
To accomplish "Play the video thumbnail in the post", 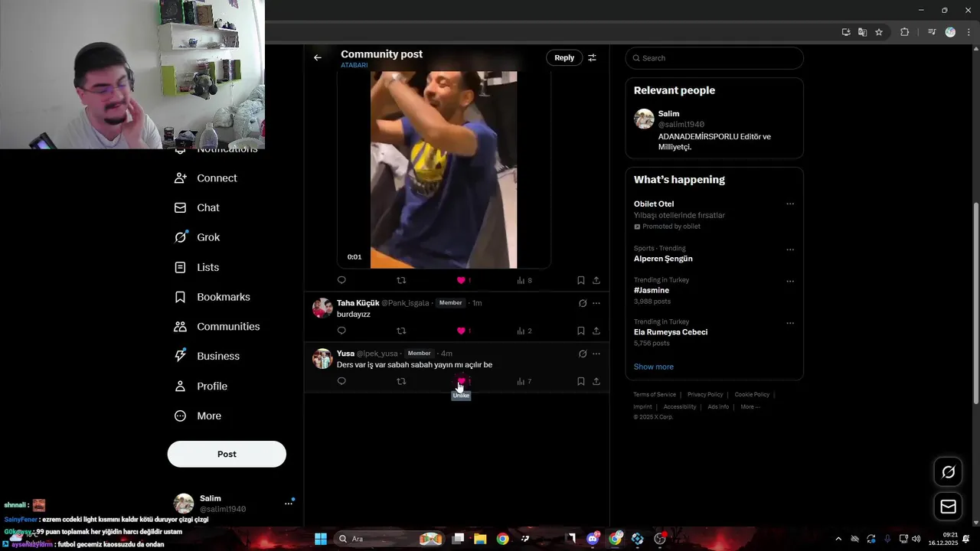I will coord(443,170).
